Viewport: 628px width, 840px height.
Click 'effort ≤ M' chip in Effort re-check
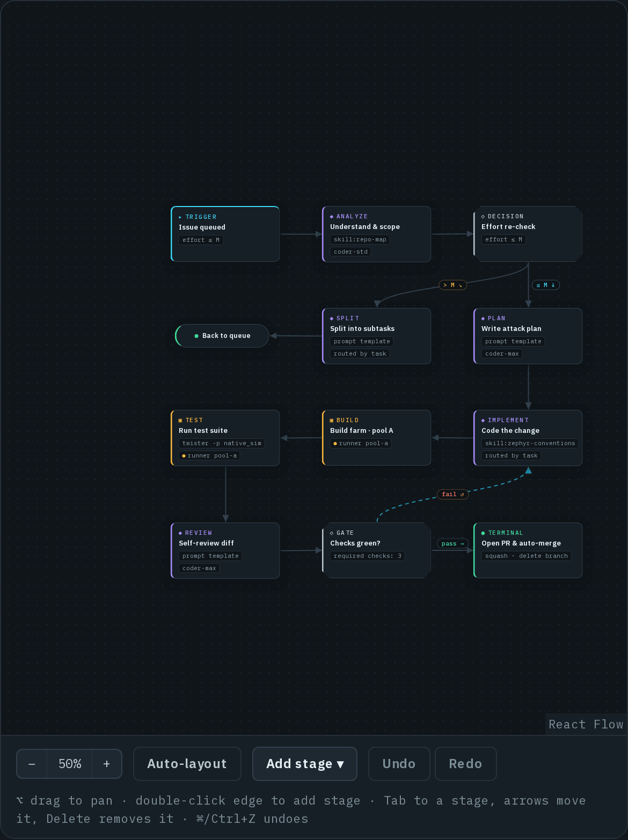(503, 240)
